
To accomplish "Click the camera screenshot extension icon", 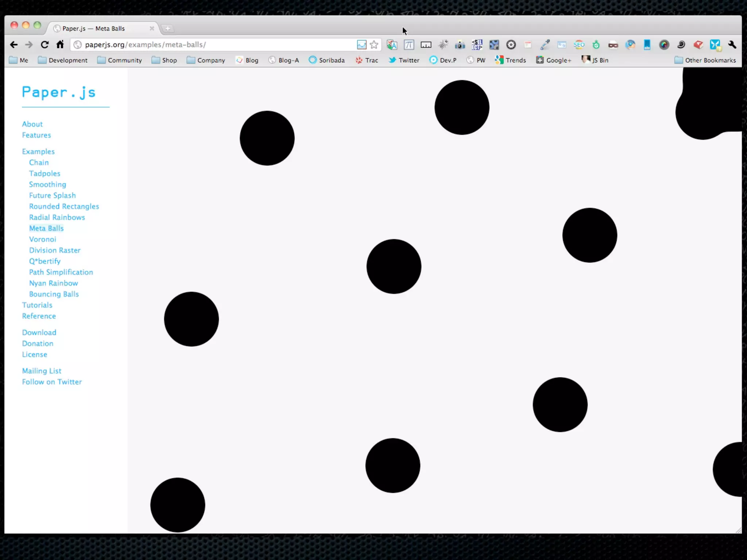I will tap(460, 44).
